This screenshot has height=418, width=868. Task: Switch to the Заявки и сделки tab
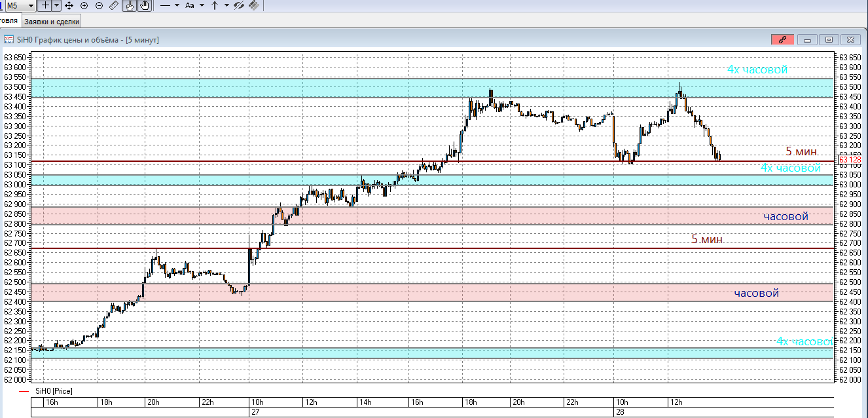pos(52,21)
